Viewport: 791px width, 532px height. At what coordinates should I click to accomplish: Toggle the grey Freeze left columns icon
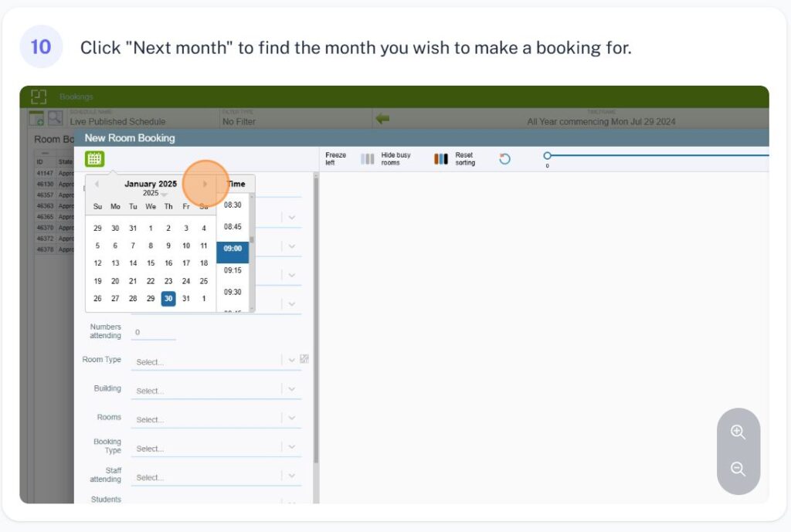(368, 159)
